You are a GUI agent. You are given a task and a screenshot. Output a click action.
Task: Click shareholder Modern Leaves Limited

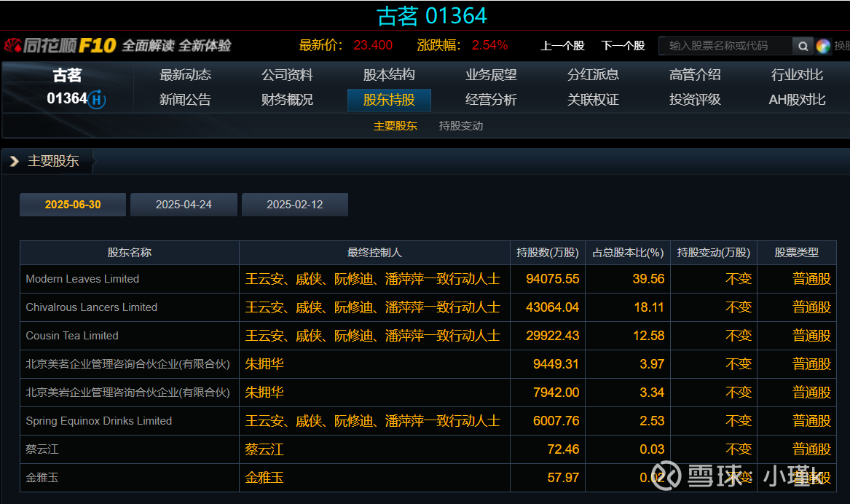coord(82,279)
